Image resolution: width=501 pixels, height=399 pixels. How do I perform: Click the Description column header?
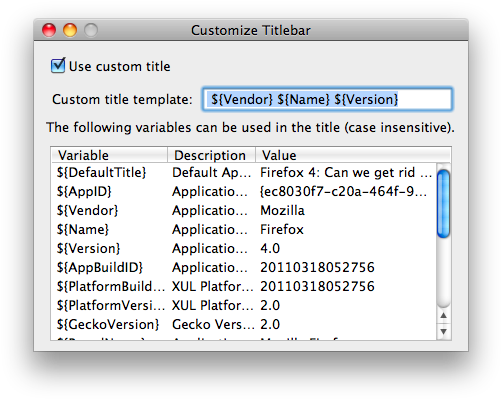[x=211, y=155]
